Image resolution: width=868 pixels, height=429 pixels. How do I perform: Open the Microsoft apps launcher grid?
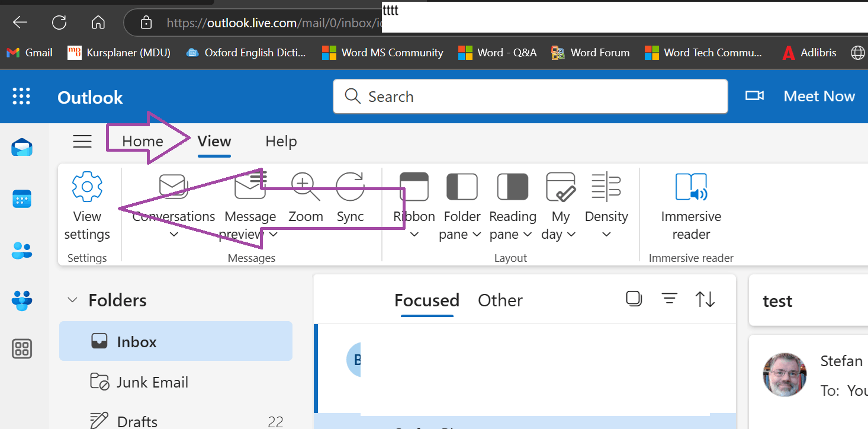(x=22, y=96)
